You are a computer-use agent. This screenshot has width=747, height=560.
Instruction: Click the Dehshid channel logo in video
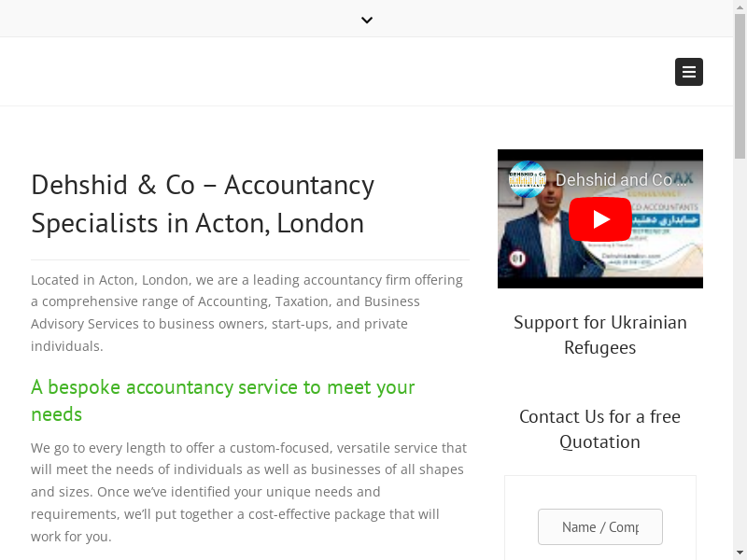(528, 179)
